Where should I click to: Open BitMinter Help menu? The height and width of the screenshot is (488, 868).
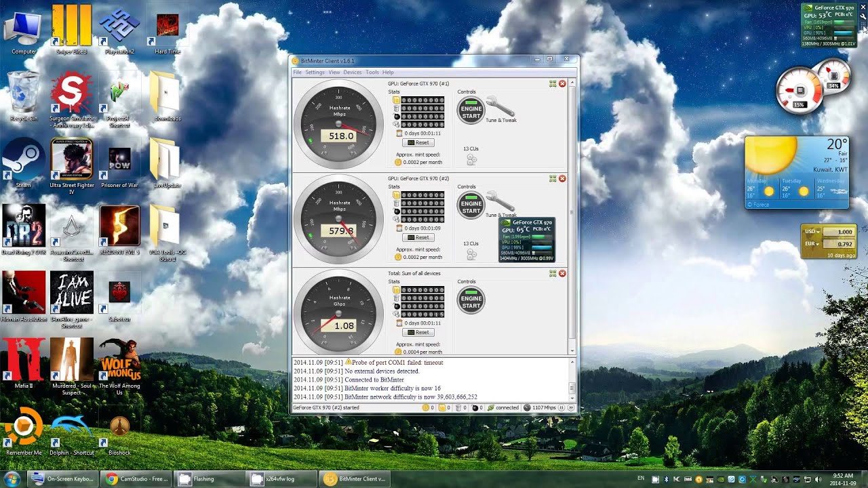point(388,72)
